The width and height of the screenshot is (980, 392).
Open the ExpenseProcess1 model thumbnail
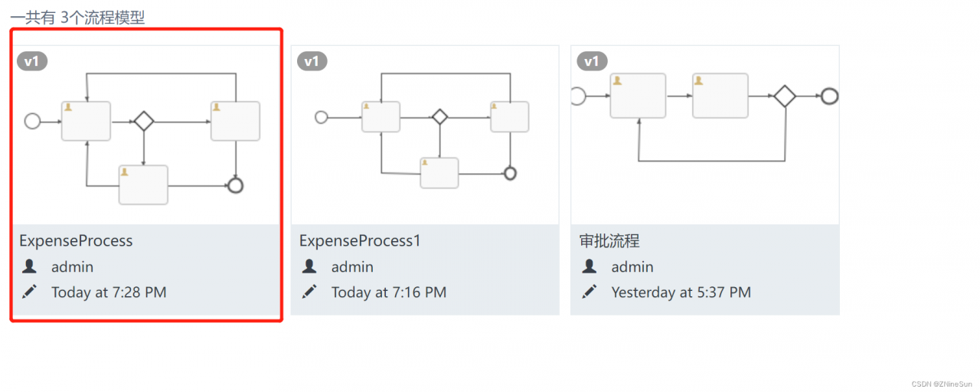tap(425, 135)
